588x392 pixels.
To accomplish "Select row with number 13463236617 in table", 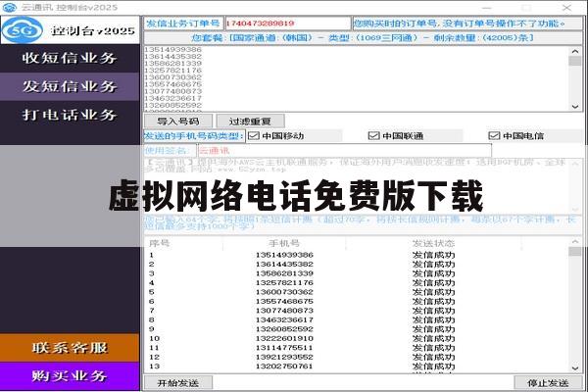I will pyautogui.click(x=357, y=320).
